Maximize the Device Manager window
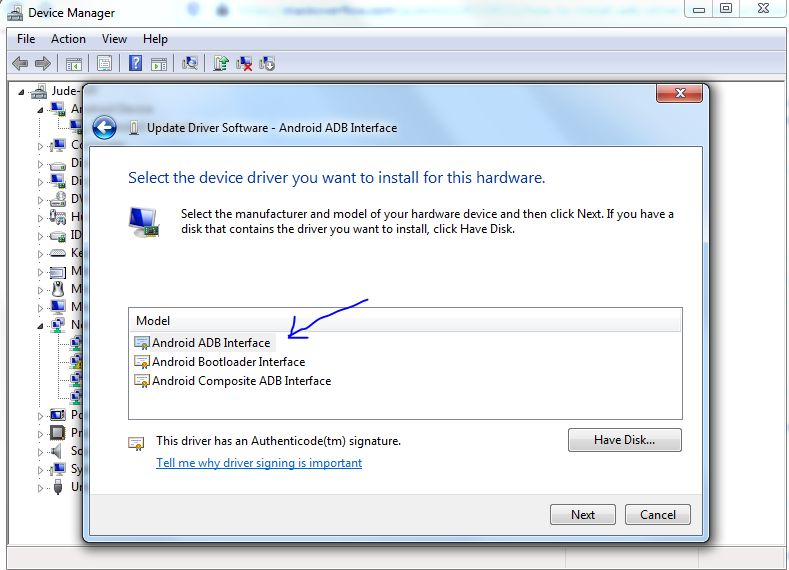The width and height of the screenshot is (789, 570). pyautogui.click(x=725, y=9)
